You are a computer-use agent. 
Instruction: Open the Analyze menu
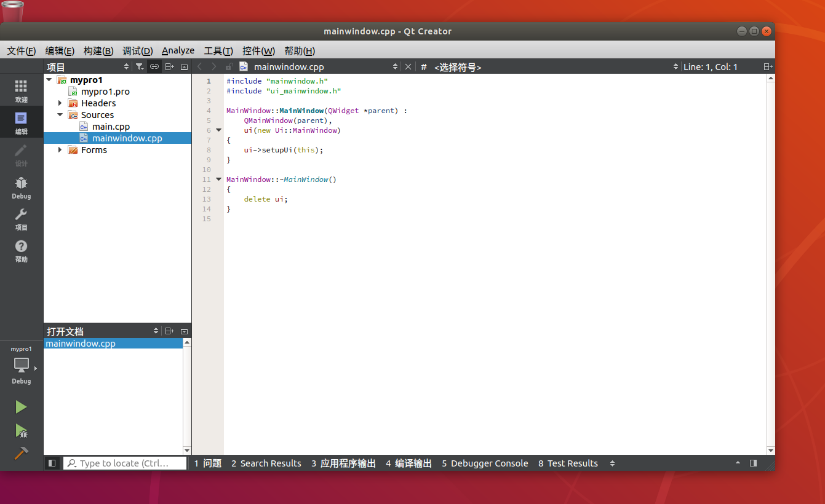pyautogui.click(x=178, y=51)
